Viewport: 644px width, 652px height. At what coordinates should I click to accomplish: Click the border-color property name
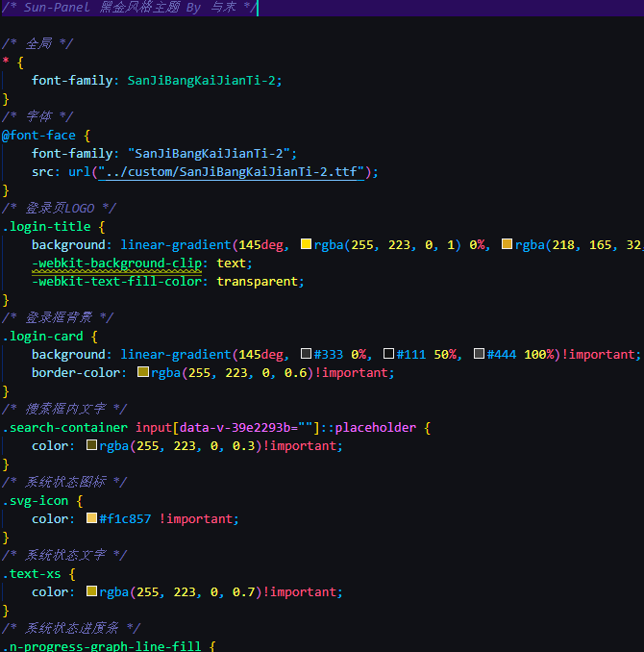(x=76, y=372)
